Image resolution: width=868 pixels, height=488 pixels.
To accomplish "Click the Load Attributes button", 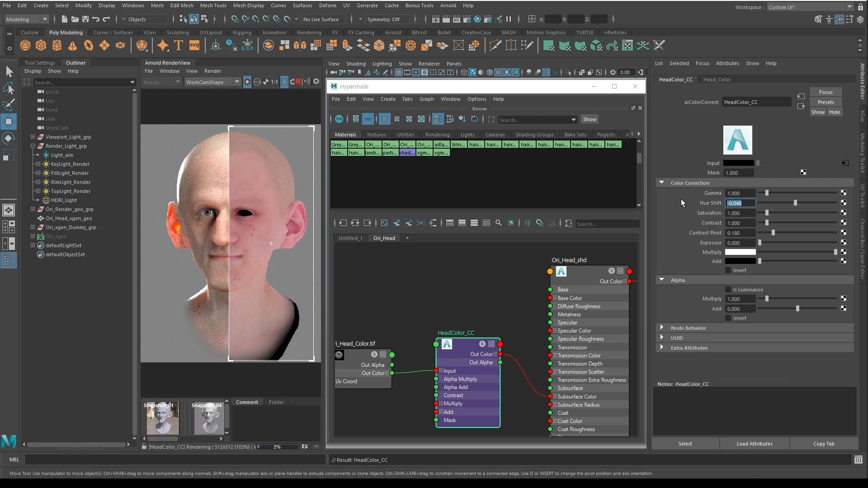I will pos(754,444).
